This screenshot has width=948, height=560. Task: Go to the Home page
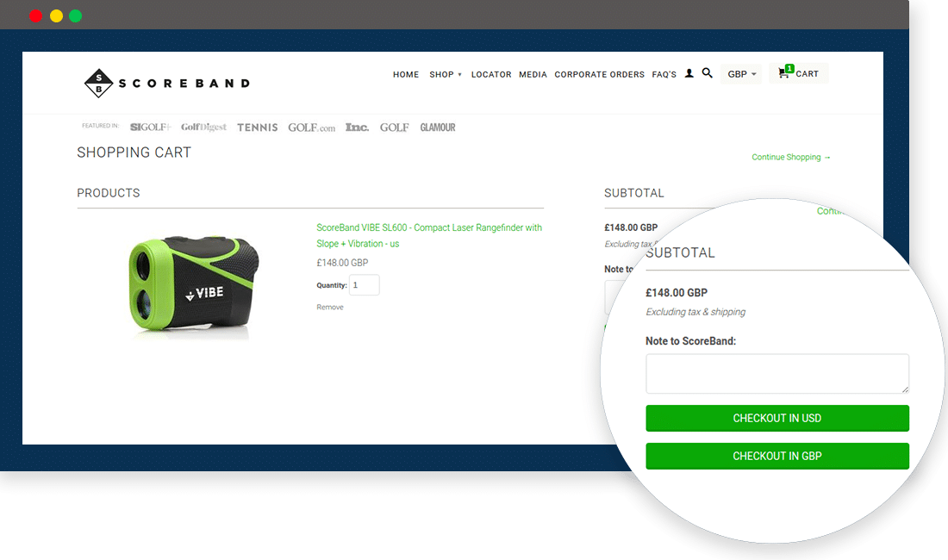(x=406, y=74)
